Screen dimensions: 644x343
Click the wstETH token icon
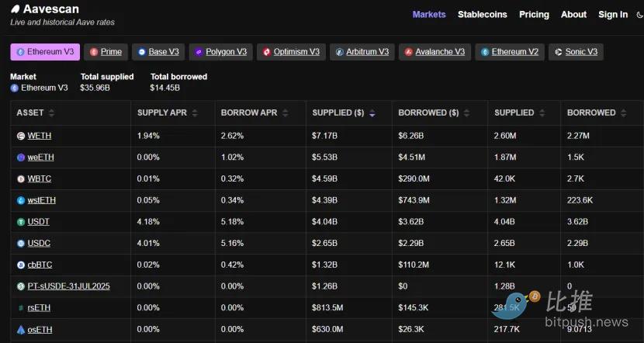point(21,200)
